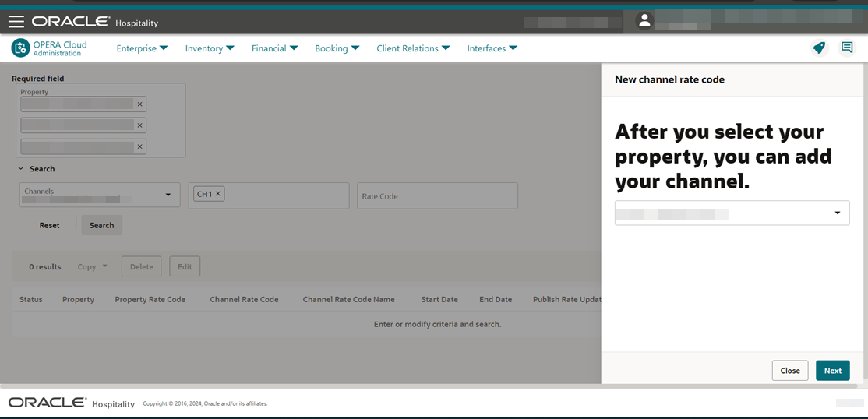Click the Delete button
This screenshot has width=868, height=419.
pos(141,266)
